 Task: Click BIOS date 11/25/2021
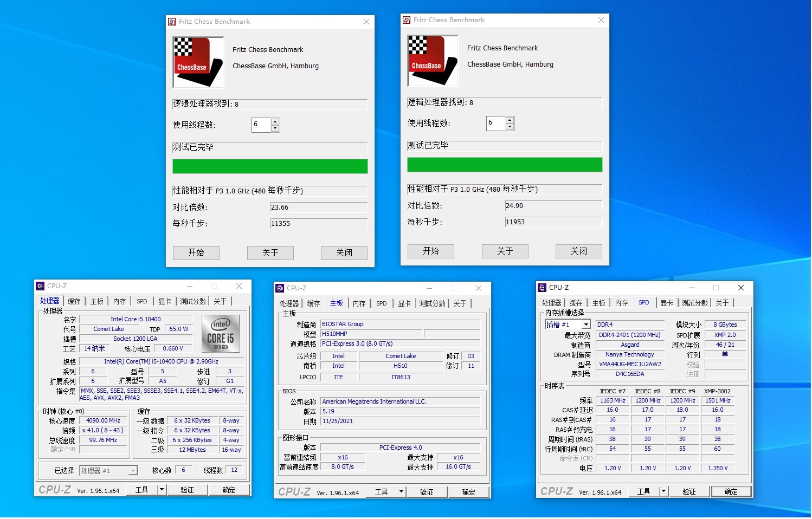(x=400, y=421)
